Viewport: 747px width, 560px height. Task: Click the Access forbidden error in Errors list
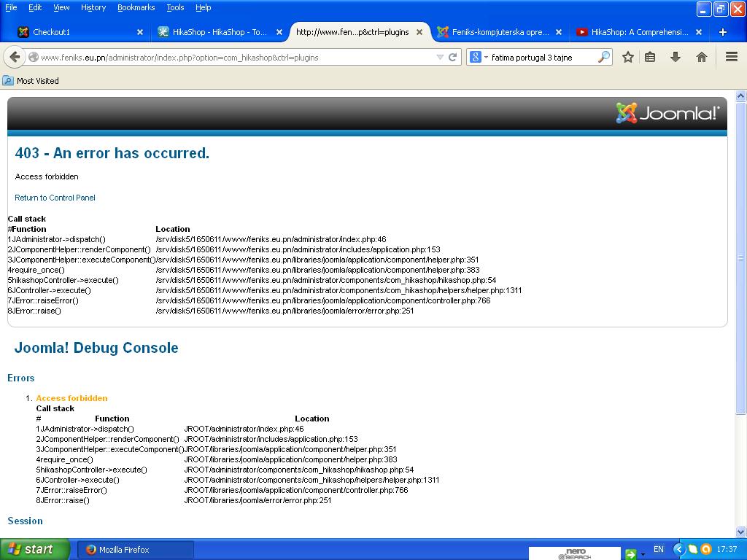coord(71,398)
